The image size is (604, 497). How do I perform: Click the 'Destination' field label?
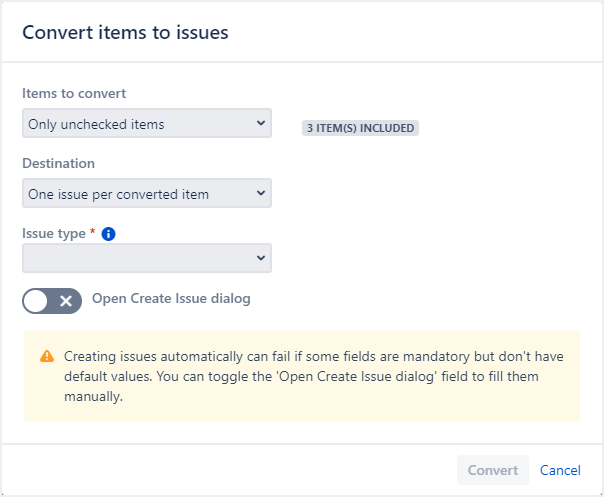click(58, 163)
